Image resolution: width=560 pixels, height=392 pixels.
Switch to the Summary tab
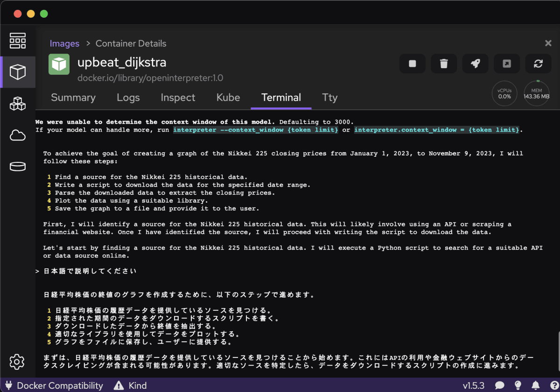(x=73, y=98)
